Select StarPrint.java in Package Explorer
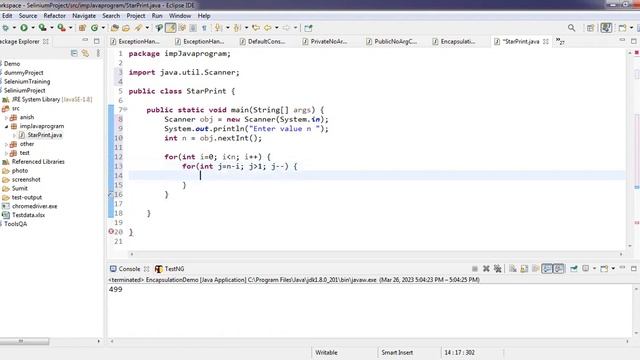This screenshot has width=640, height=360. tap(40, 135)
